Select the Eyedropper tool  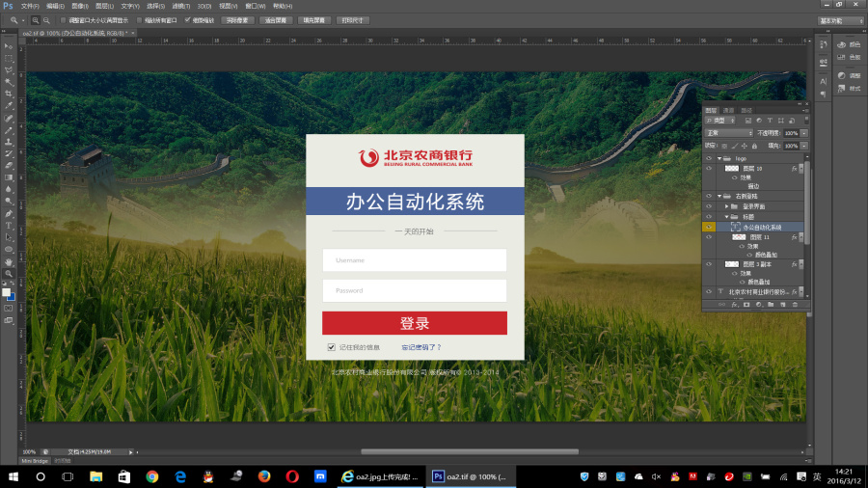point(9,106)
